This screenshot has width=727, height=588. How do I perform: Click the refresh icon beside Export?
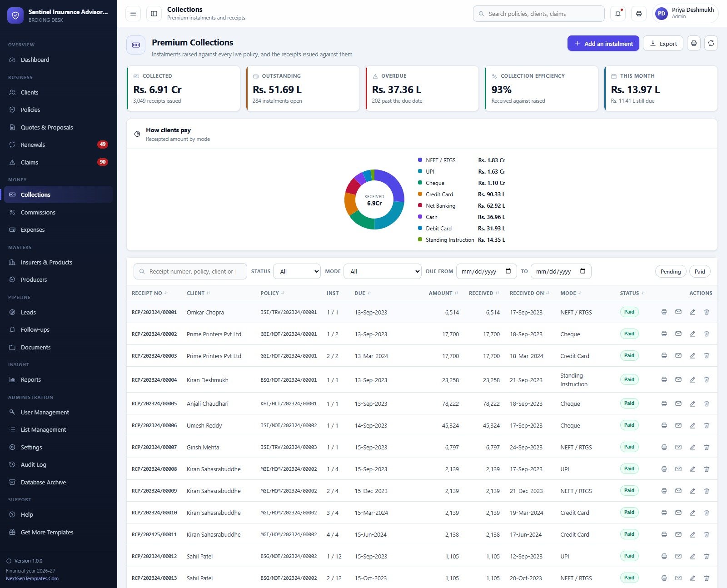(711, 44)
